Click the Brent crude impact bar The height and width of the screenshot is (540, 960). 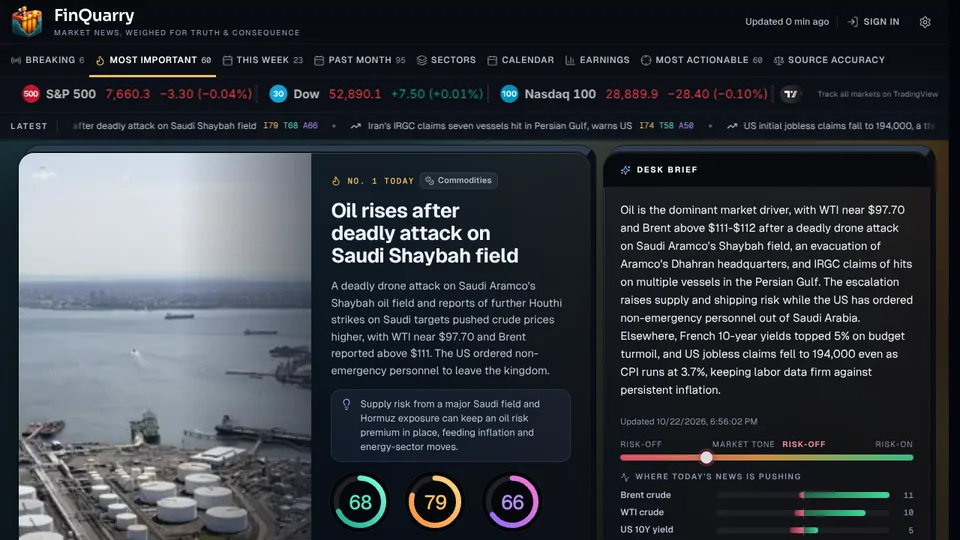pos(803,495)
